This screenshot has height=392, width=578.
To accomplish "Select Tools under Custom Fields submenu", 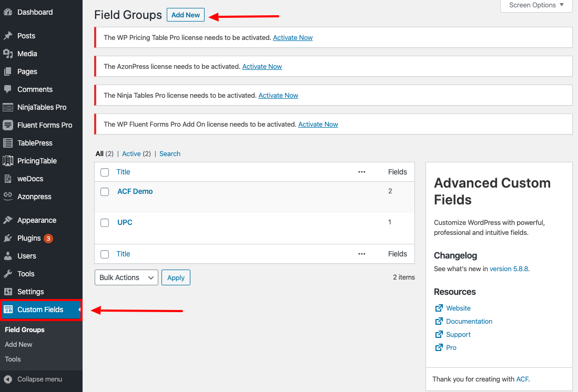I will (x=13, y=359).
